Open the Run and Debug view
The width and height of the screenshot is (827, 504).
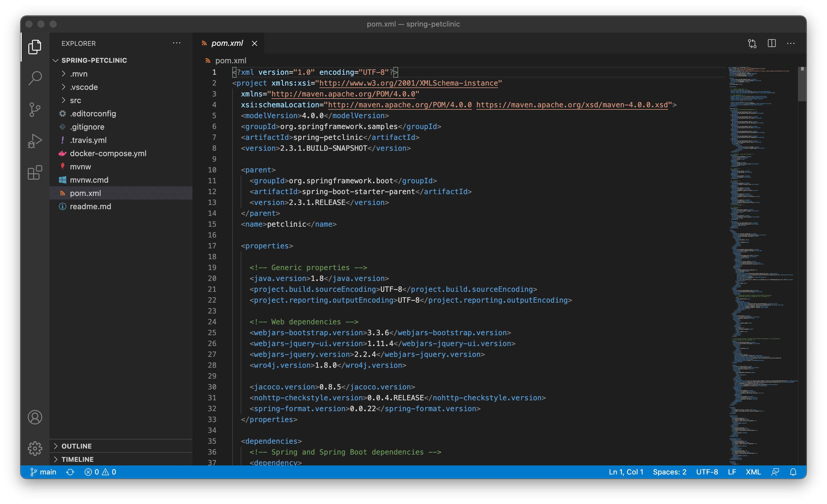[x=35, y=141]
